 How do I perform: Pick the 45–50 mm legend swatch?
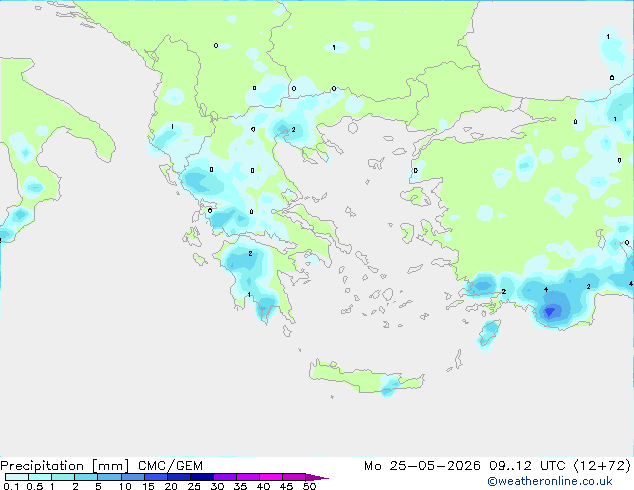coord(294,477)
